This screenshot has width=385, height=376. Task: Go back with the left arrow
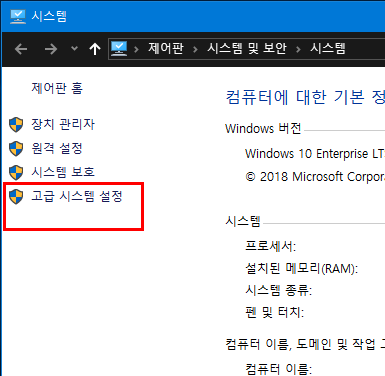click(x=21, y=49)
